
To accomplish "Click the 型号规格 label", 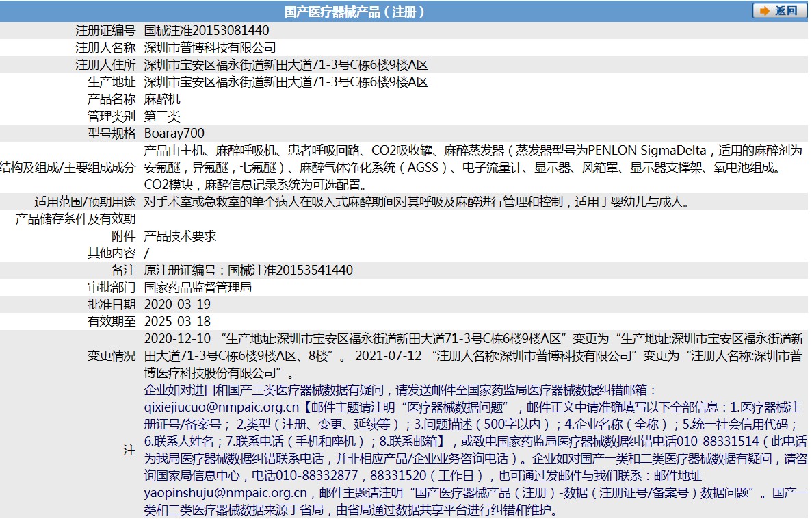I will [x=112, y=134].
